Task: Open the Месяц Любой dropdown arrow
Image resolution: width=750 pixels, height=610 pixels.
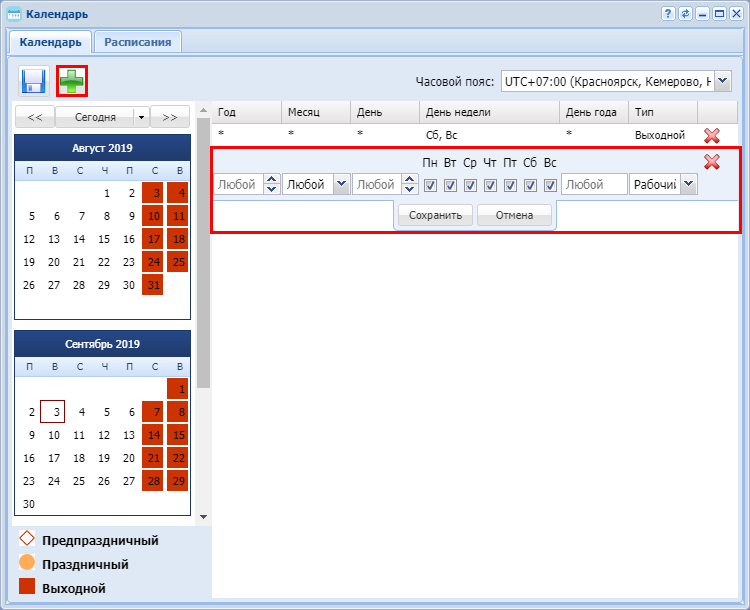Action: [342, 184]
